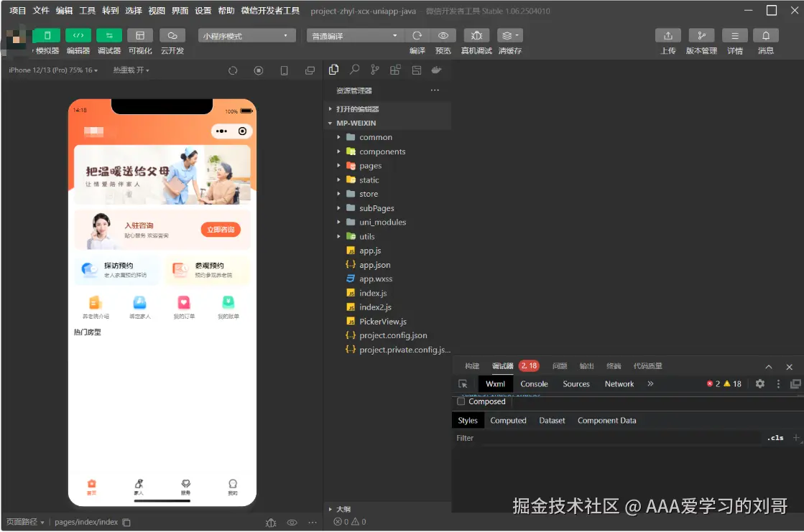Viewport: 804px width, 532px height.
Task: Toggle the debugger panel button
Action: click(x=109, y=35)
